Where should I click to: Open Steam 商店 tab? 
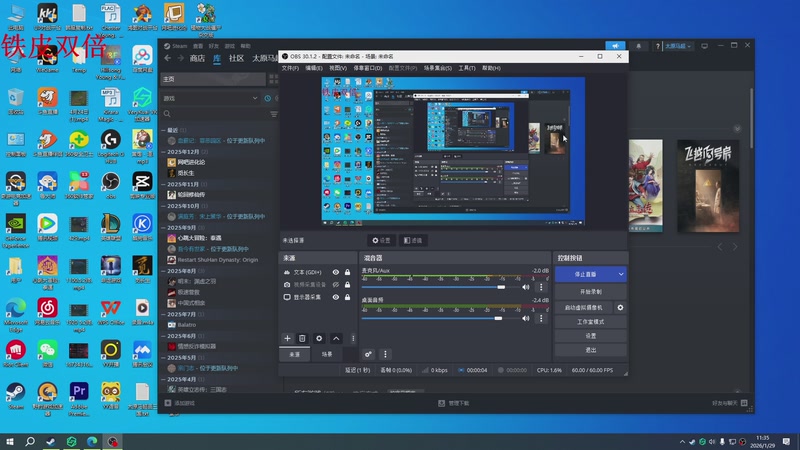tap(197, 58)
